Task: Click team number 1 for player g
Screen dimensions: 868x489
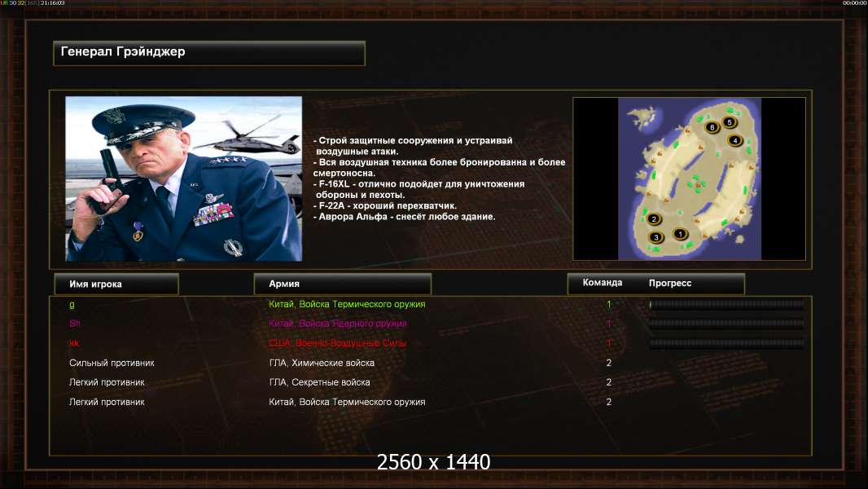Action: (x=608, y=304)
